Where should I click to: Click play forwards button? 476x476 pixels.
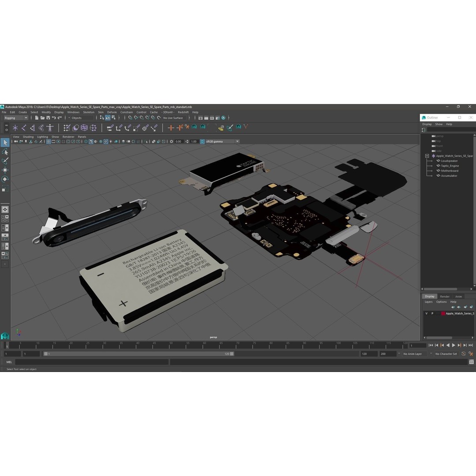pyautogui.click(x=454, y=345)
